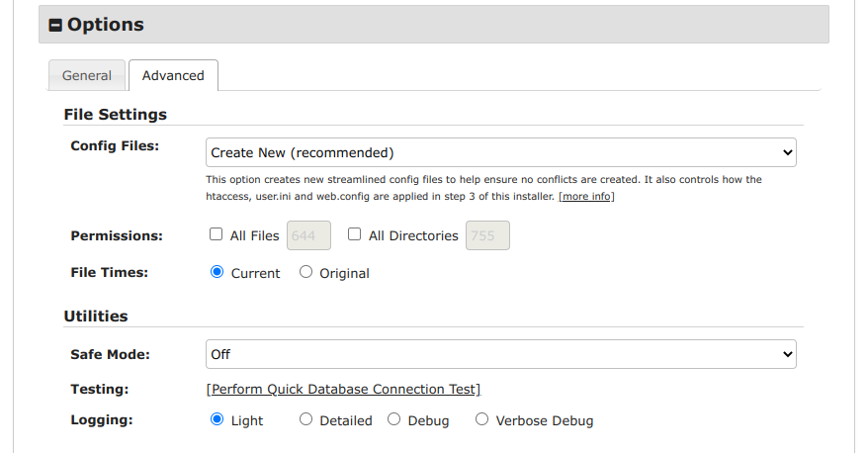Click the All Directories 755 input field
This screenshot has height=453, width=868.
point(487,235)
